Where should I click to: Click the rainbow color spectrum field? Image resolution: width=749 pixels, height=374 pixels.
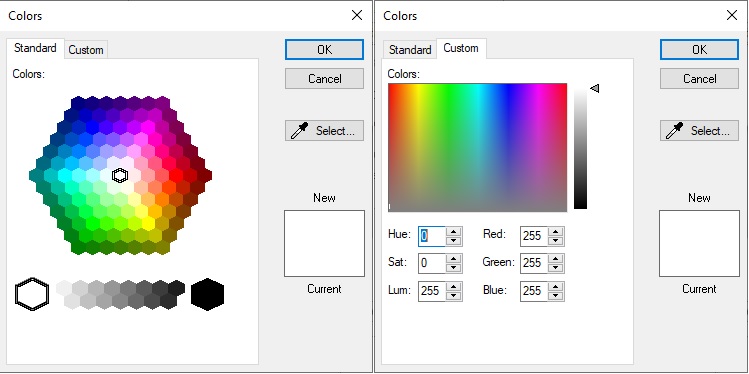[477, 147]
